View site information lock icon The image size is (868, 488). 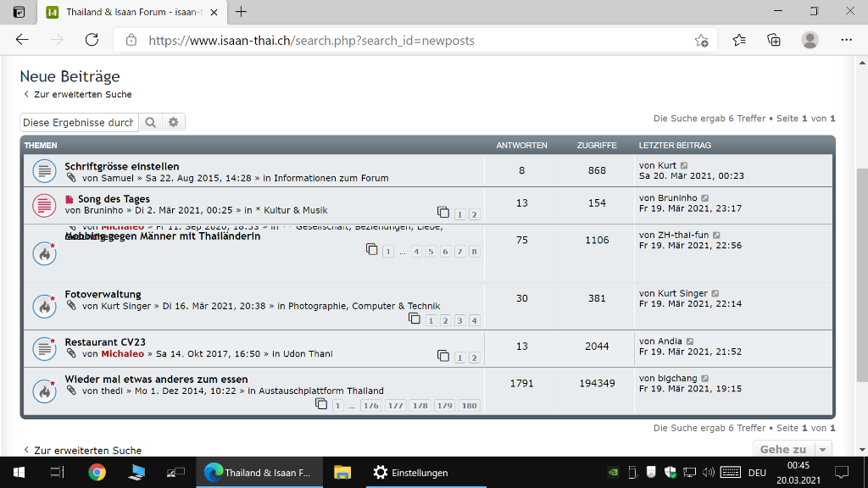click(x=131, y=41)
